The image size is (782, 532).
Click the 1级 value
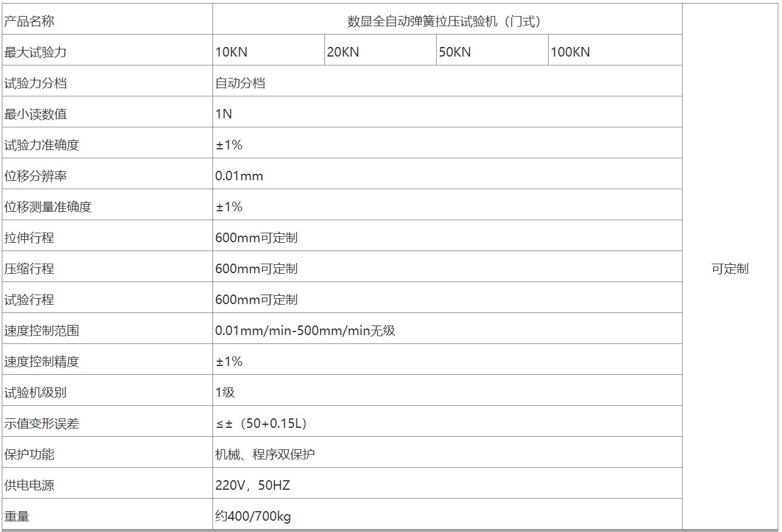tap(225, 393)
